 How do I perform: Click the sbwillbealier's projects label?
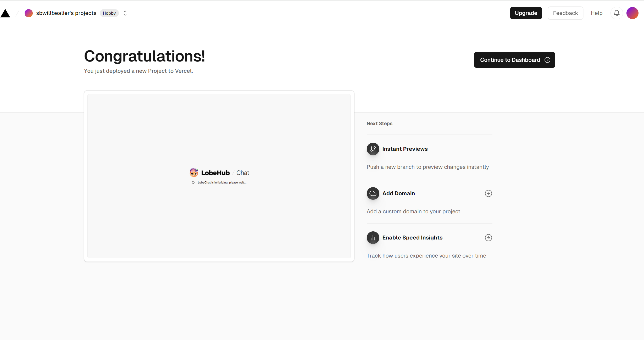66,13
